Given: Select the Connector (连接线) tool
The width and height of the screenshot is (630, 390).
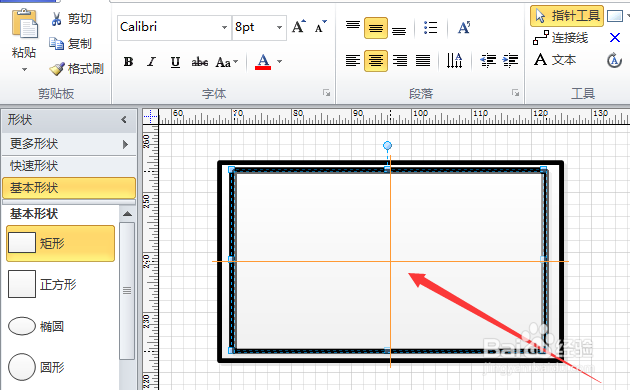Looking at the screenshot, I should [560, 38].
